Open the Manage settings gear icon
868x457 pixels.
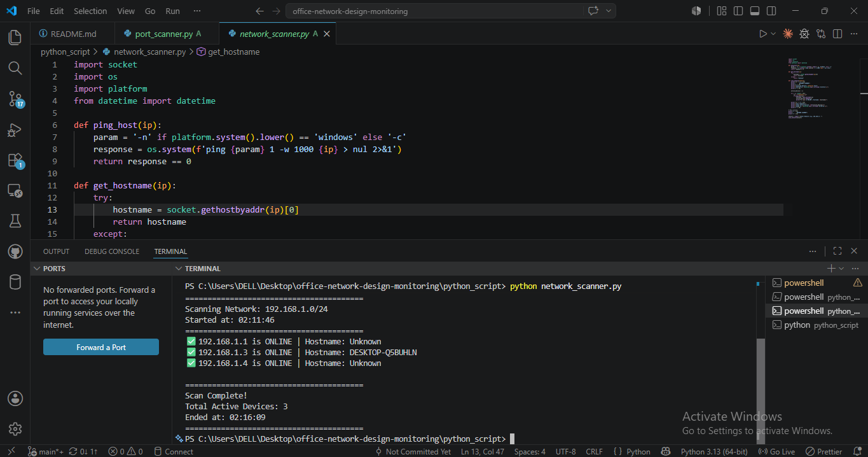tap(15, 428)
